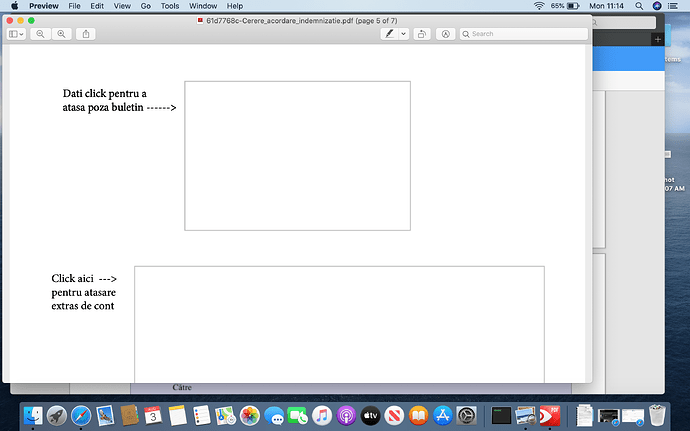The width and height of the screenshot is (690, 431).
Task: Open Finder from the Dock
Action: pyautogui.click(x=33, y=415)
